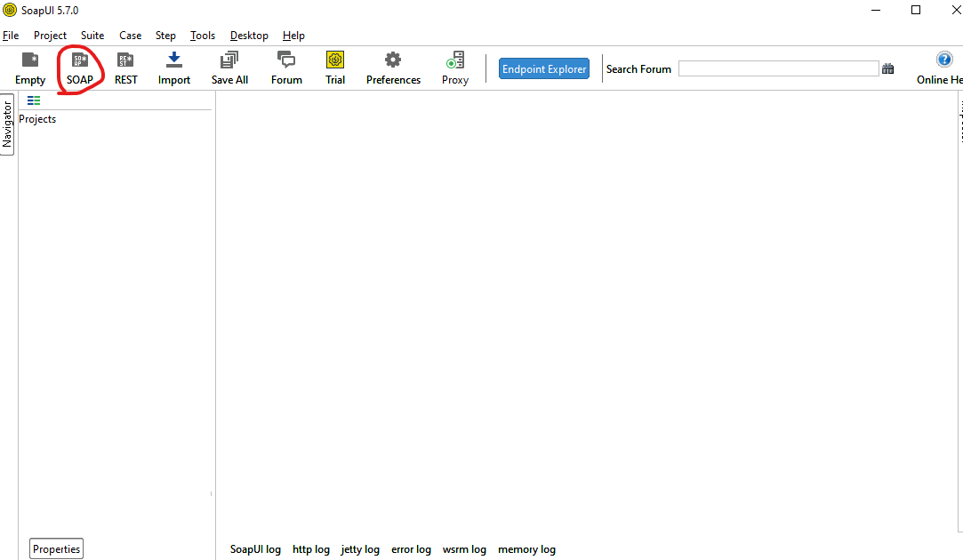Image resolution: width=963 pixels, height=560 pixels.
Task: Open the SoapUI log tab
Action: coord(255,549)
